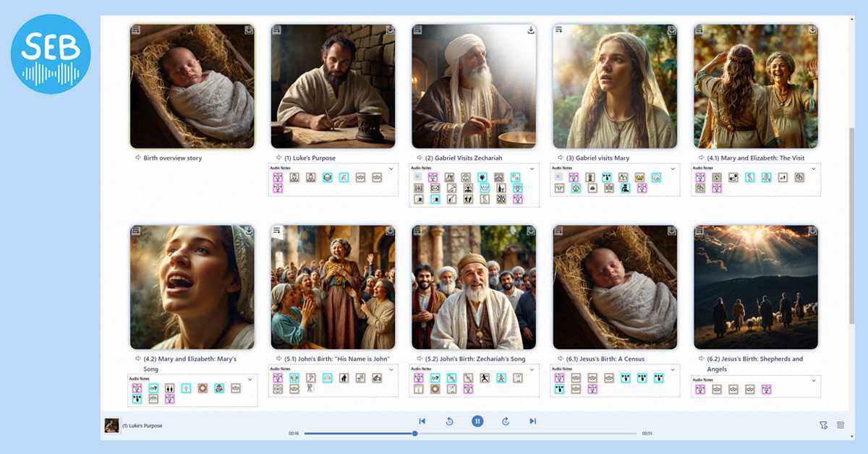The image size is (868, 454).
Task: Click the audio progress slider handle
Action: pyautogui.click(x=414, y=434)
